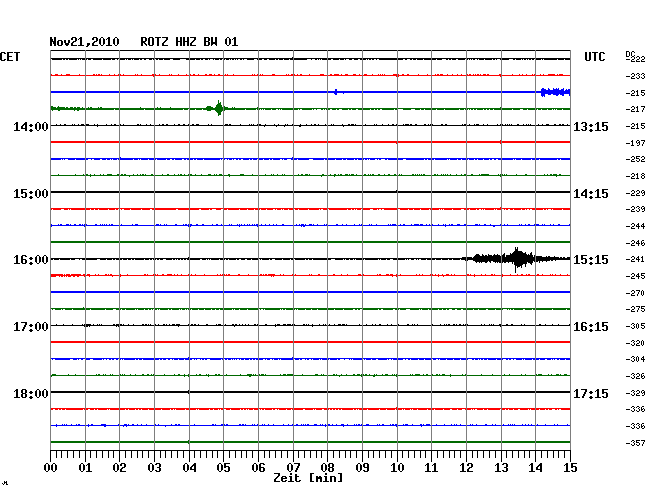Select the '14:00' CET time label
This screenshot has width=650, height=494.
tap(31, 127)
